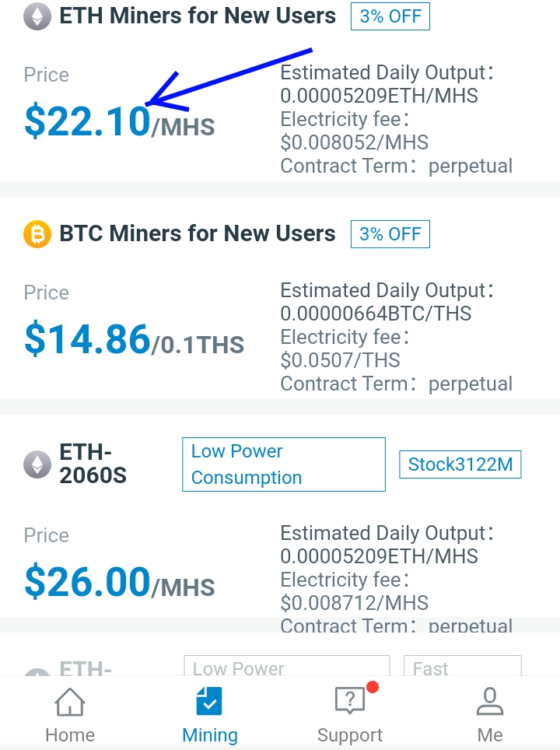
Task: Select the $22.10/MHS price
Action: coord(119,123)
